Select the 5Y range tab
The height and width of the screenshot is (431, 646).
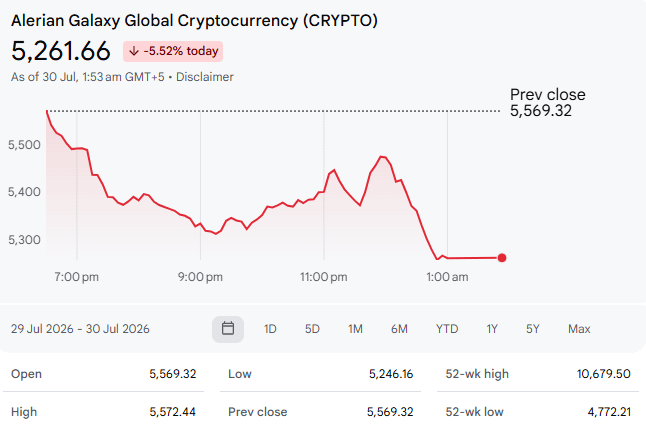pos(532,329)
